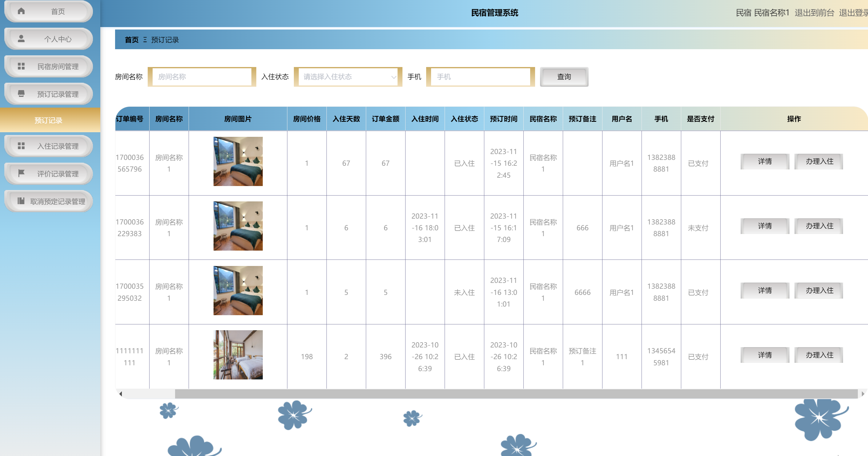The height and width of the screenshot is (456, 868).
Task: Click the 查询 search button
Action: (564, 77)
